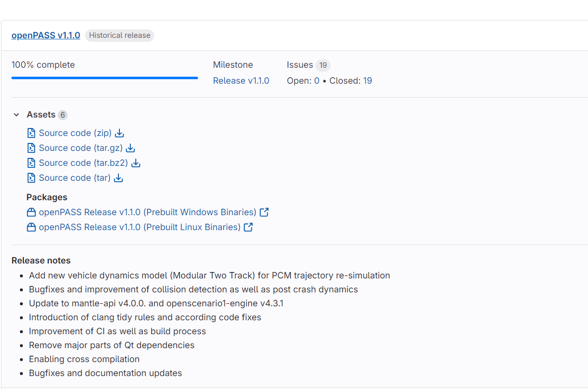Click the Assets count badge 6
This screenshot has height=389, width=588.
coord(63,115)
